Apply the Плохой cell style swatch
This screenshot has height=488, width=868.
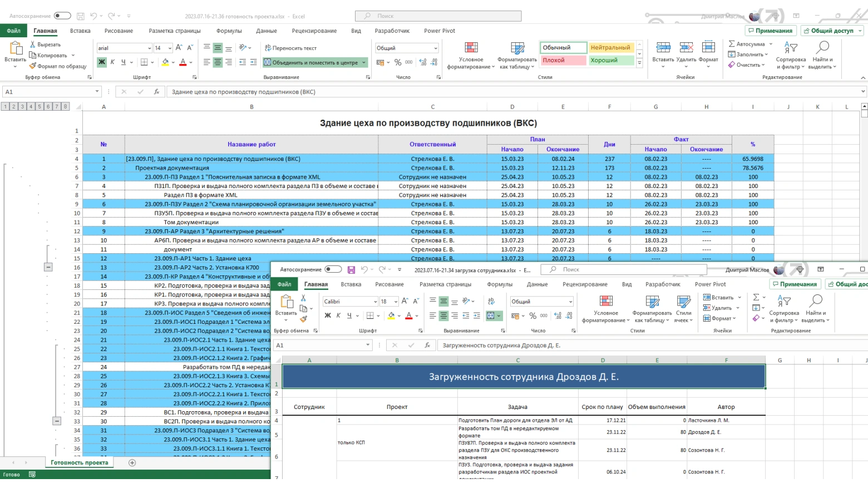click(563, 60)
